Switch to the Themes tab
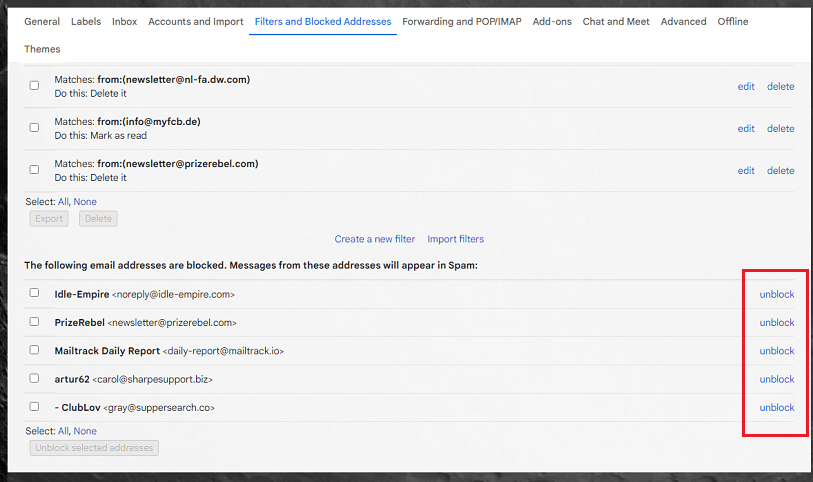Screen dimensions: 813x482 [42, 49]
